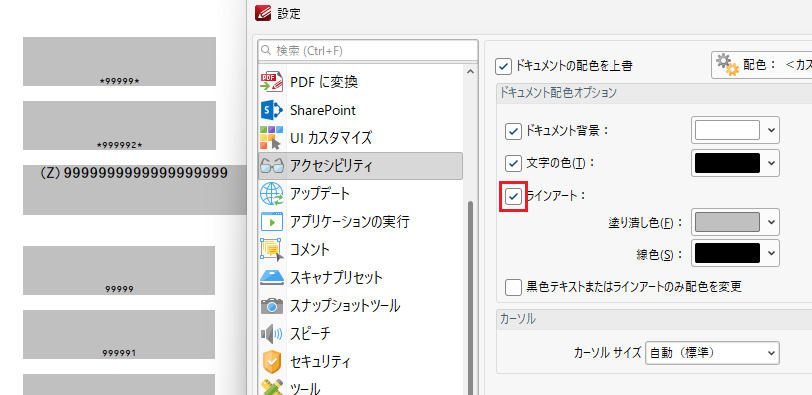Screen dimensions: 812x395
Task: Click the PDF に変換 icon
Action: tap(271, 82)
